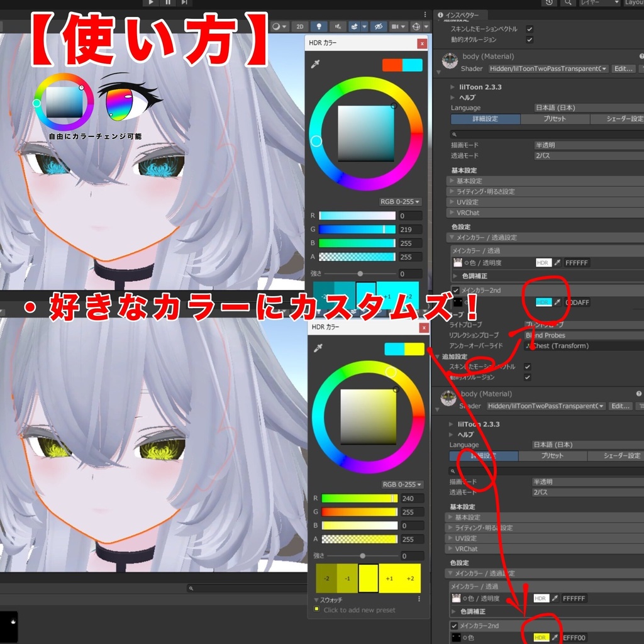This screenshot has height=644, width=644.
Task: Click the body material preview in upper inspector
Action: (x=450, y=61)
